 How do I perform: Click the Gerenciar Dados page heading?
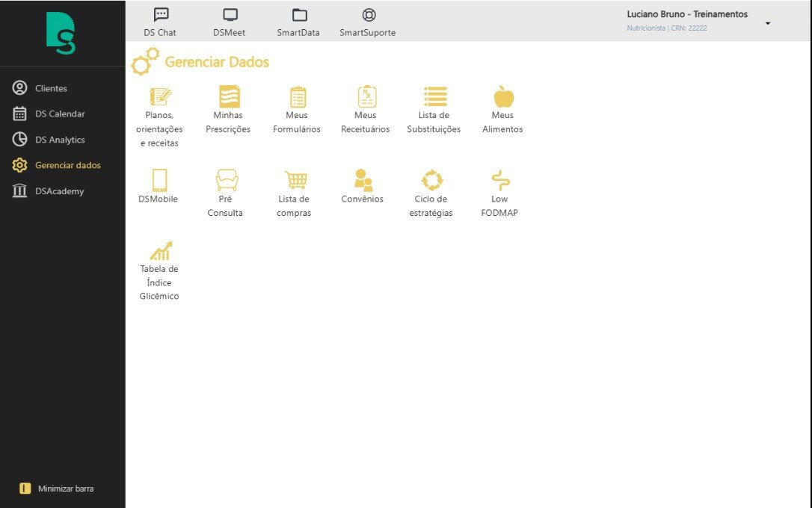(x=217, y=62)
